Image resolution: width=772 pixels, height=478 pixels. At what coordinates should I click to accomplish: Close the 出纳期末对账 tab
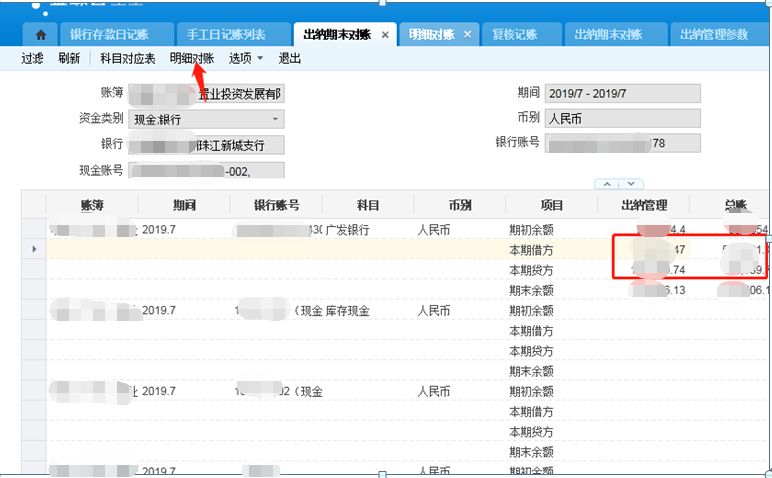pyautogui.click(x=385, y=35)
